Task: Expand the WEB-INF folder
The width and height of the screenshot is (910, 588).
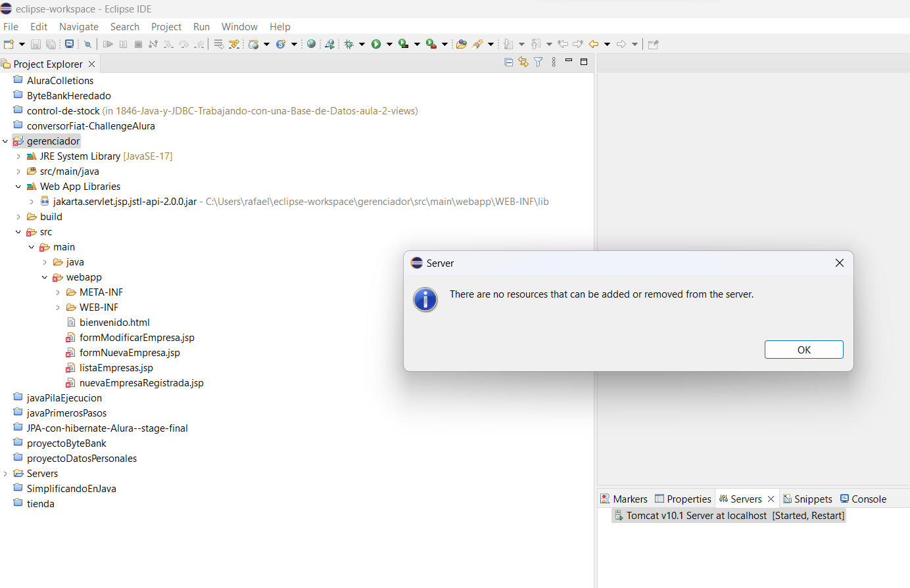Action: [x=58, y=307]
